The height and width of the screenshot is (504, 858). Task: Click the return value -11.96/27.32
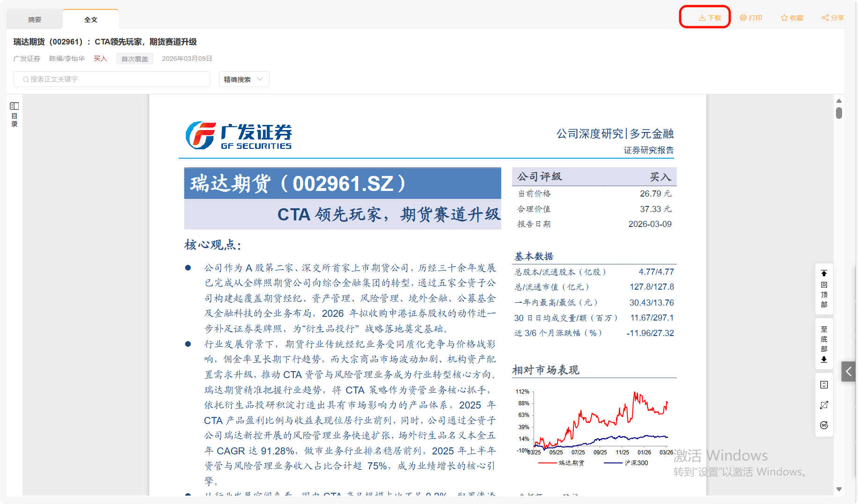(651, 333)
